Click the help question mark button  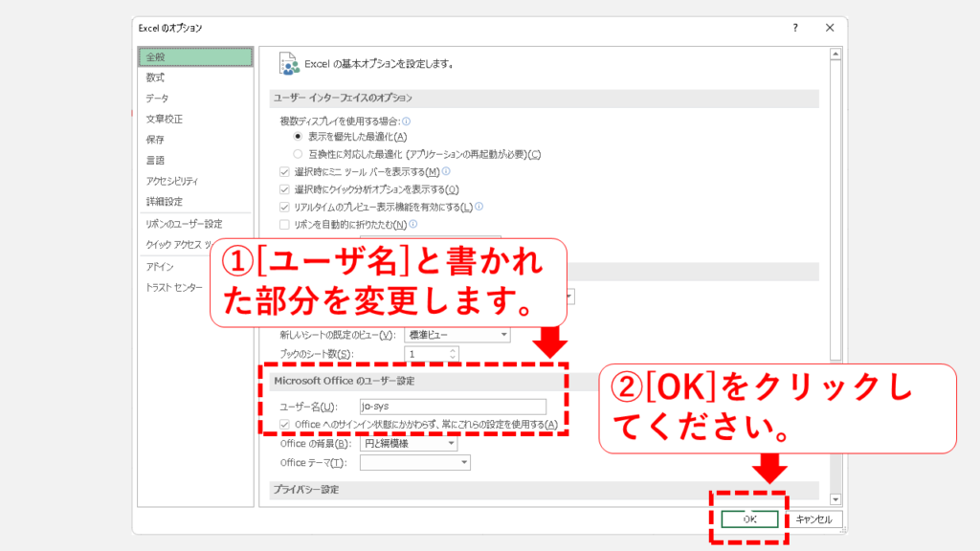(x=795, y=28)
